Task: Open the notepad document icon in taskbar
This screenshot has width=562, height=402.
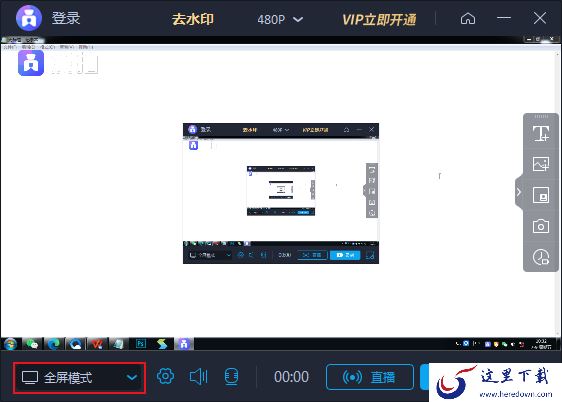Action: pos(118,344)
